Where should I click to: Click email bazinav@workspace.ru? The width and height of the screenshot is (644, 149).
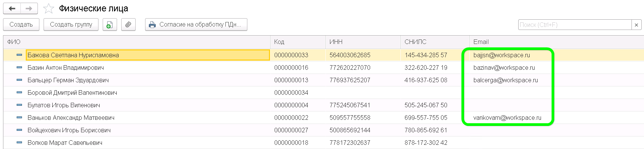pos(504,67)
